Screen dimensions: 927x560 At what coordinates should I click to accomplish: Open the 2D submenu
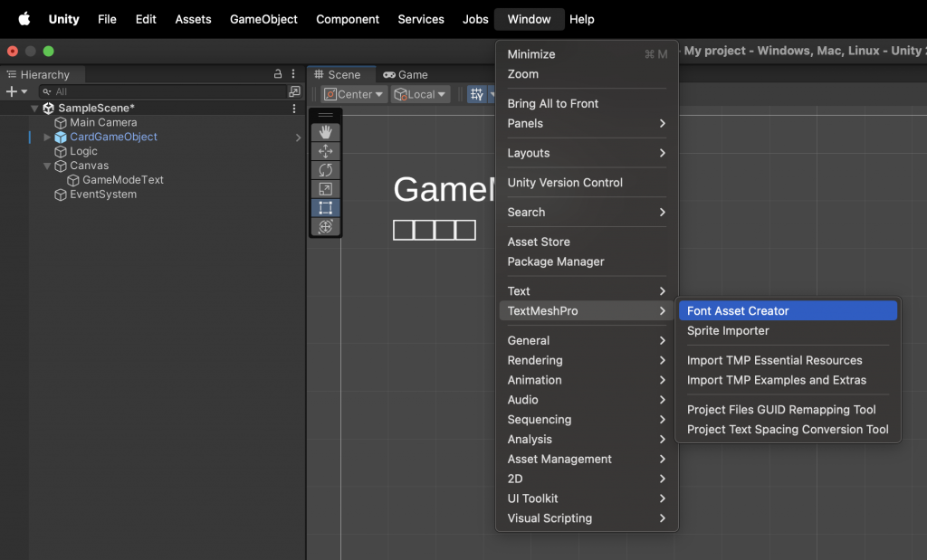587,479
